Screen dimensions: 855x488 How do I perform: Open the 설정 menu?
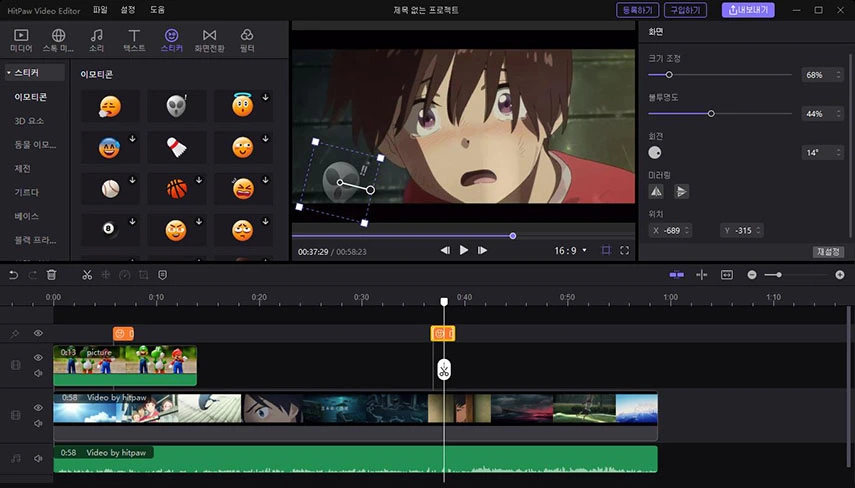click(x=128, y=10)
